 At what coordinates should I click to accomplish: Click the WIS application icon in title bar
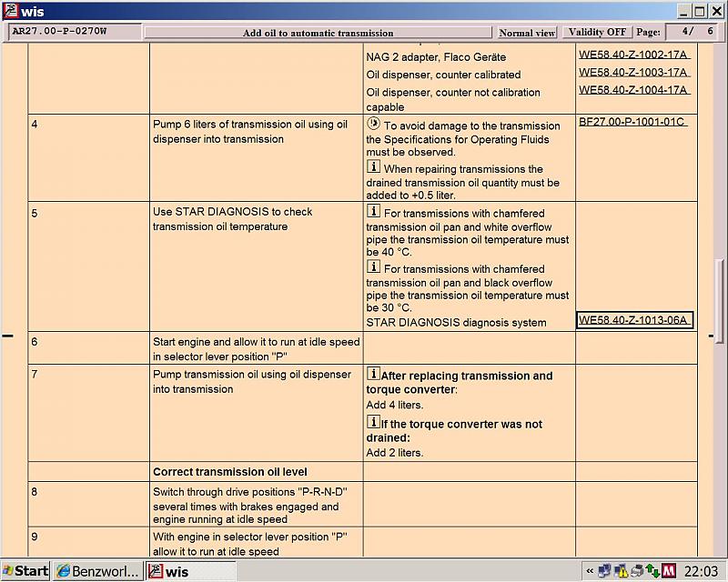pyautogui.click(x=10, y=10)
